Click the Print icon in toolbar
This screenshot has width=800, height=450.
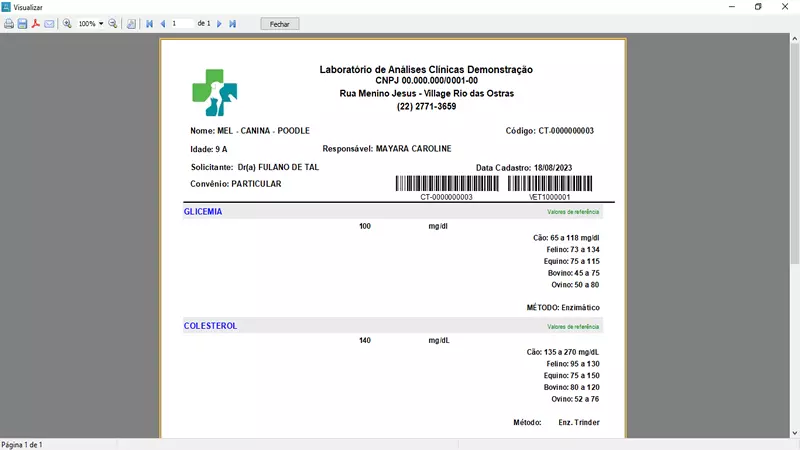(9, 23)
